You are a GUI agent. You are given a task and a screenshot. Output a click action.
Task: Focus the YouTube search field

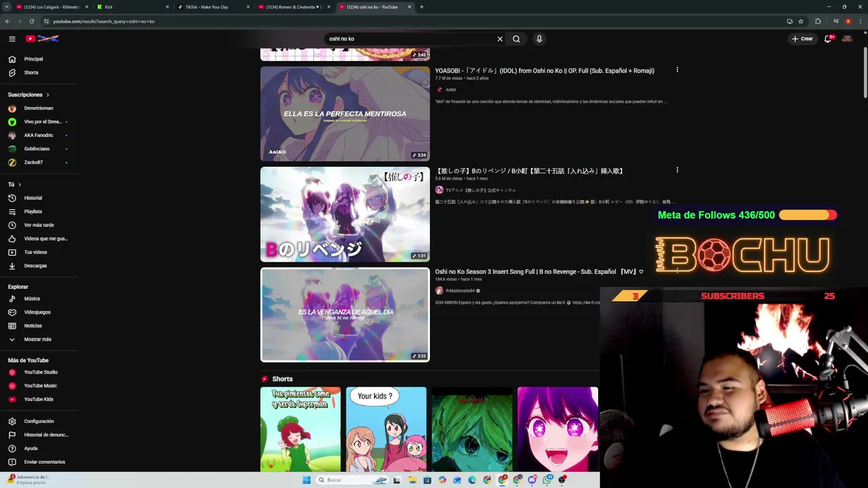coord(410,39)
